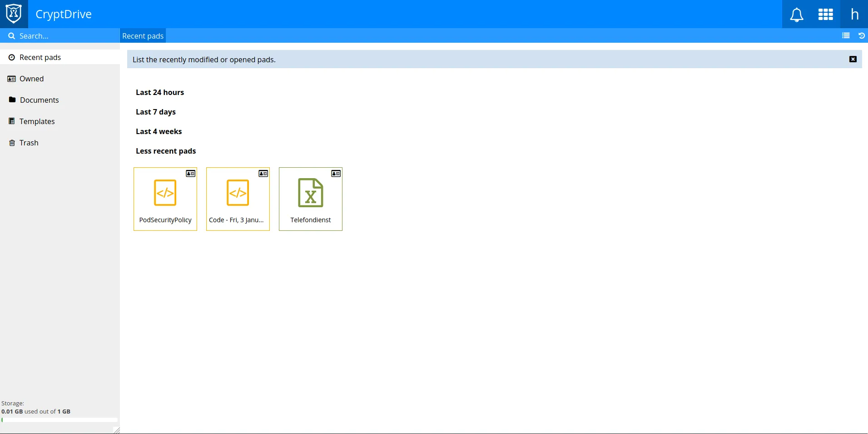868x434 pixels.
Task: Open drive history icon in toolbar
Action: 862,35
